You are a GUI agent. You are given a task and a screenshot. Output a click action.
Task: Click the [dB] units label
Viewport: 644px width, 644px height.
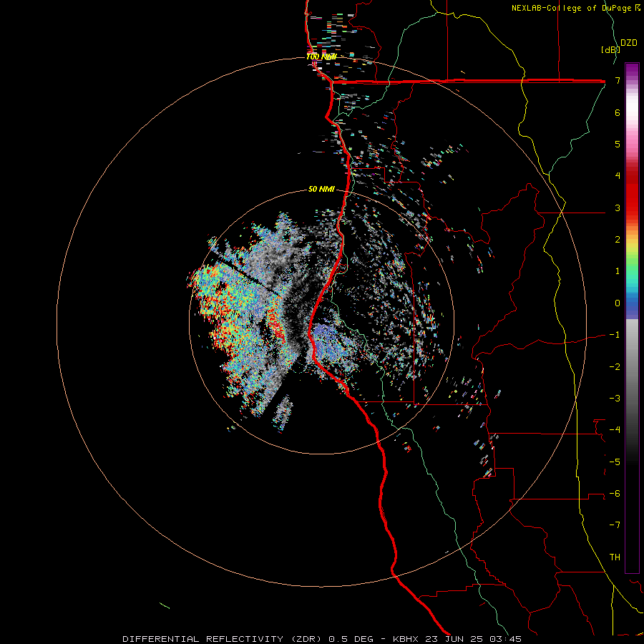tap(610, 49)
